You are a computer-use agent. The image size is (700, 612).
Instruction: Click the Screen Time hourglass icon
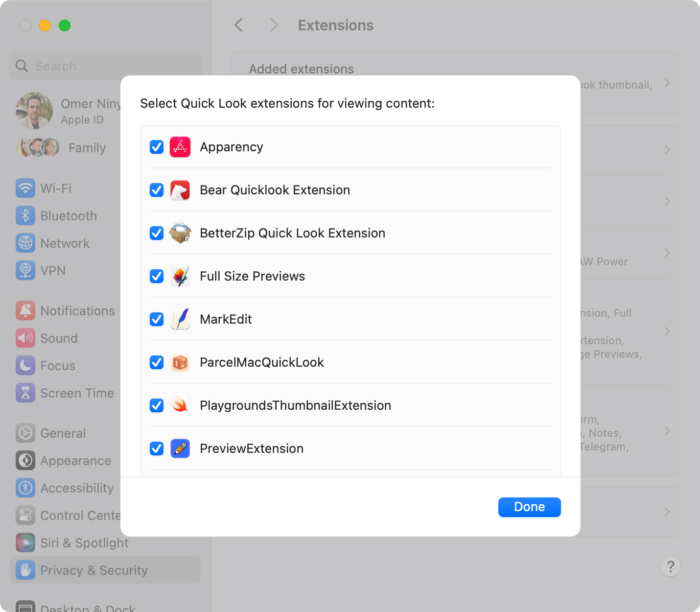point(25,393)
